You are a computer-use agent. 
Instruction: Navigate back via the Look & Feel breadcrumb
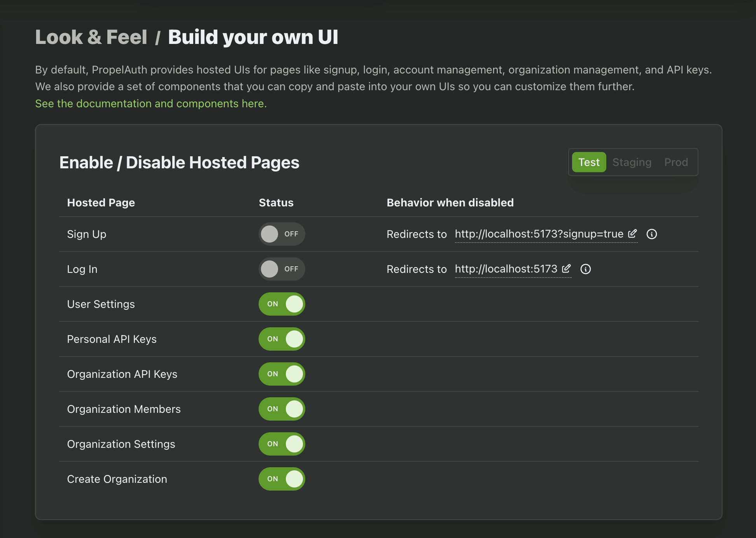91,37
